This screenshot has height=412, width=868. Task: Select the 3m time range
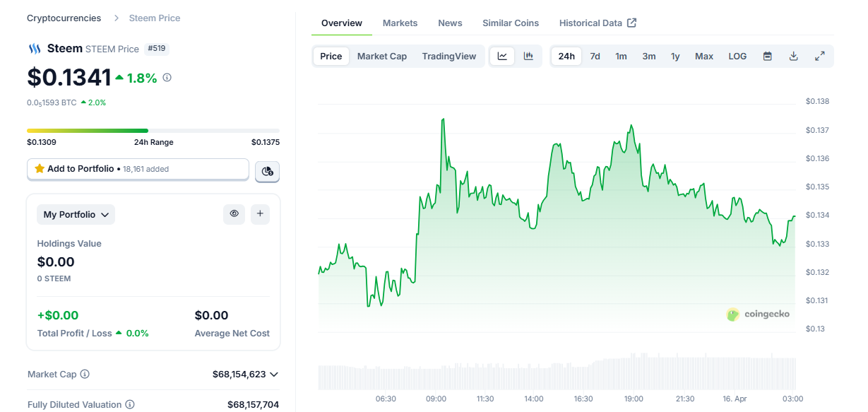coord(649,57)
